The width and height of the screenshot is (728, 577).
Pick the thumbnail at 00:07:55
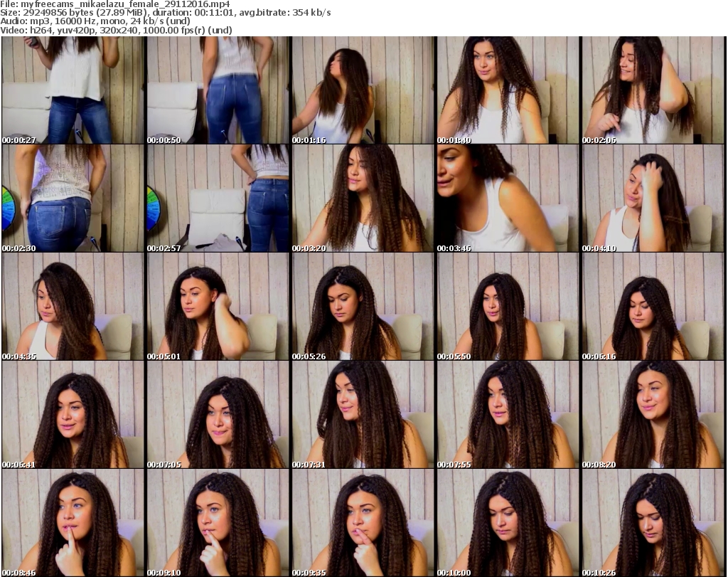(x=508, y=415)
